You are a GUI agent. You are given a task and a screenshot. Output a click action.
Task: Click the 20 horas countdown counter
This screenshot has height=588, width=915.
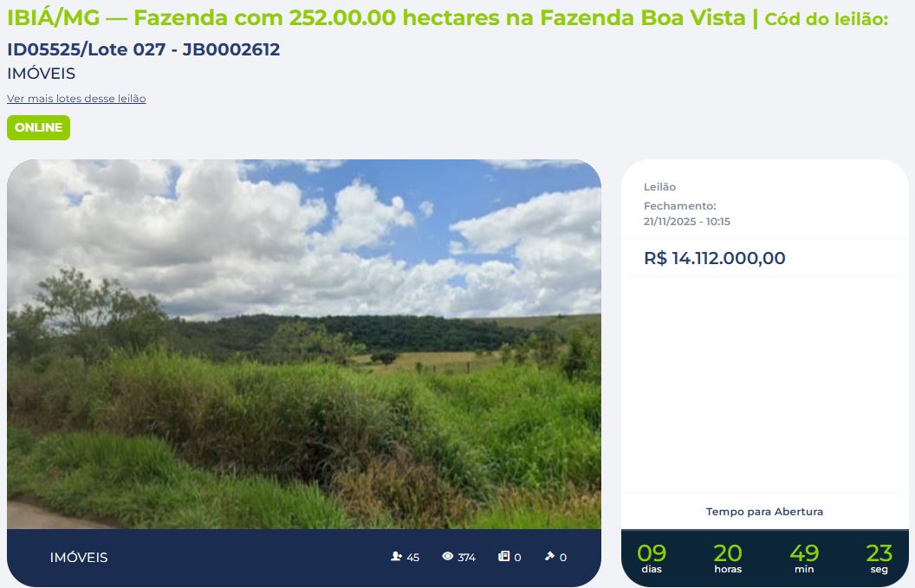[728, 559]
